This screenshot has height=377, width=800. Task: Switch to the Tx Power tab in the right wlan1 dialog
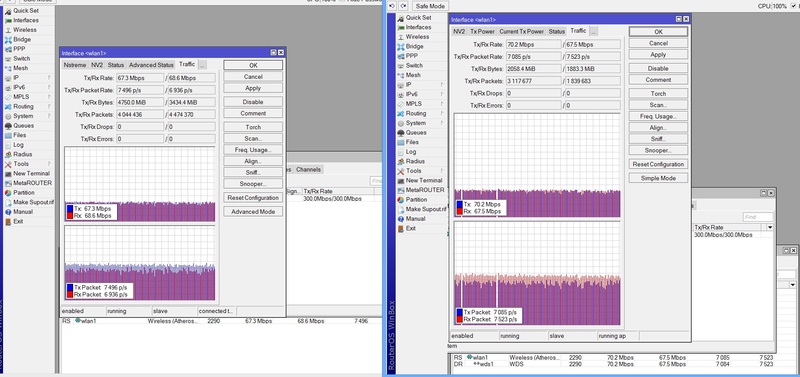click(x=482, y=31)
